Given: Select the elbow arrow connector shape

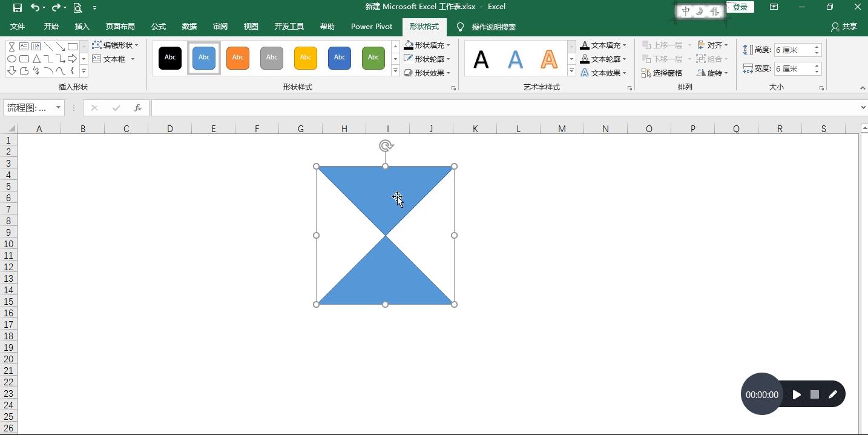Looking at the screenshot, I should (60, 59).
